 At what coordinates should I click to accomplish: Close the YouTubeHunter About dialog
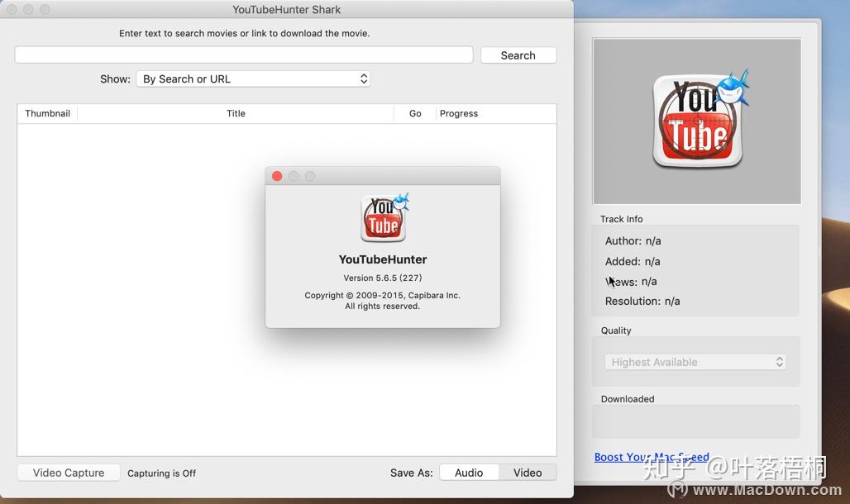point(277,176)
